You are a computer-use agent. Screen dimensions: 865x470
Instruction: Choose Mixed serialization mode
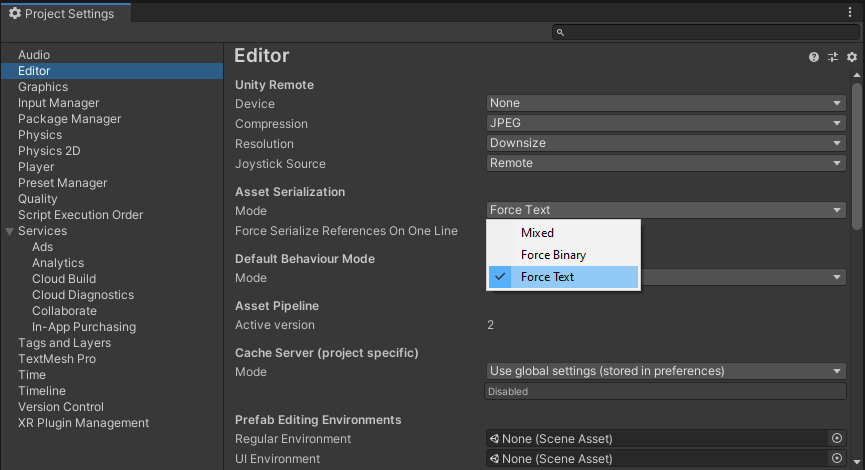537,233
